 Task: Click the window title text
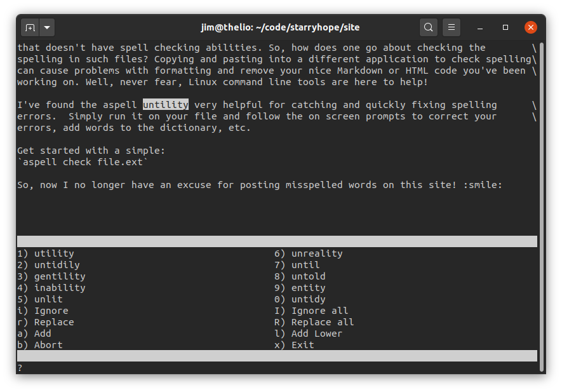tap(281, 27)
